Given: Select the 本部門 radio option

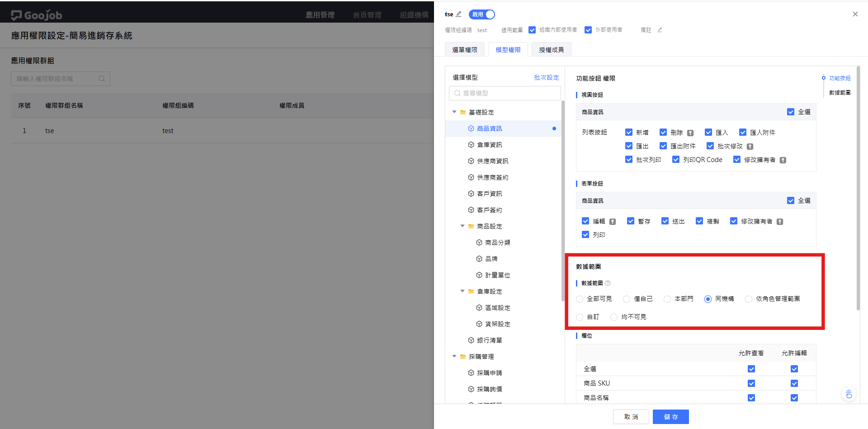Looking at the screenshot, I should click(x=667, y=299).
